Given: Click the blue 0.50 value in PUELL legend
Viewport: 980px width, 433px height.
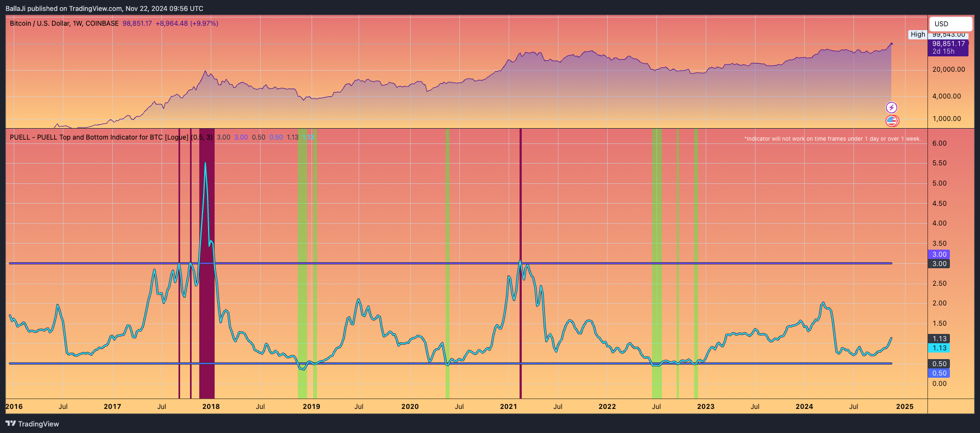Looking at the screenshot, I should pyautogui.click(x=276, y=137).
